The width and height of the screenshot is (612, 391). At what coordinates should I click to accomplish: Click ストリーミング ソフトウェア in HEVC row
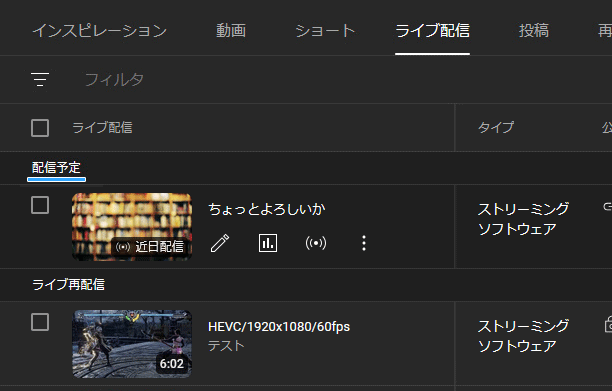523,336
